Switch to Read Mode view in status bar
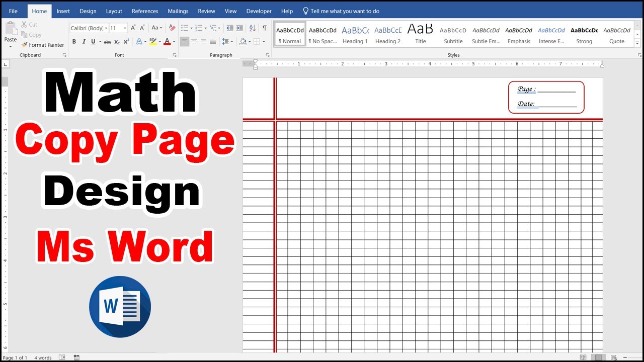 (583, 357)
